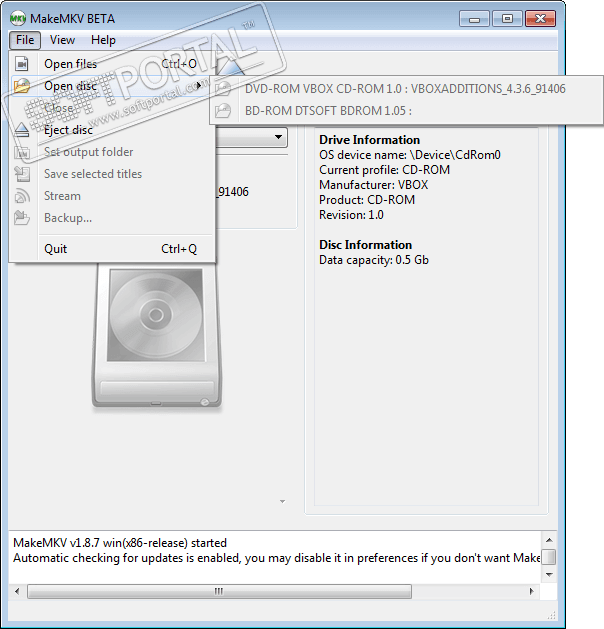Click the Save selected titles entry
Viewport: 604px width, 629px height.
coord(112,174)
